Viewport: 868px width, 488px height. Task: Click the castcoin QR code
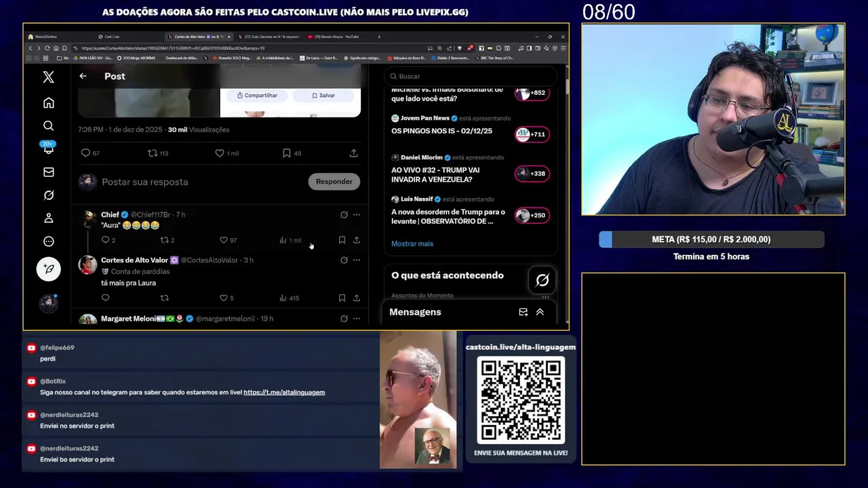[521, 400]
